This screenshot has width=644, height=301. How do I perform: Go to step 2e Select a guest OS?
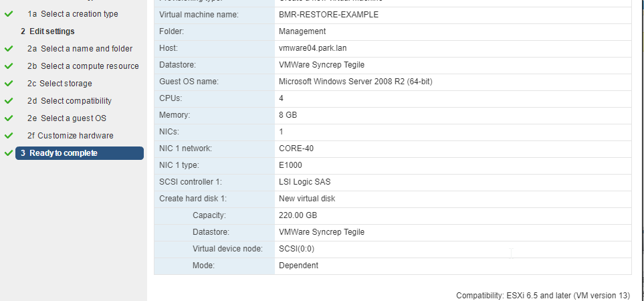66,118
